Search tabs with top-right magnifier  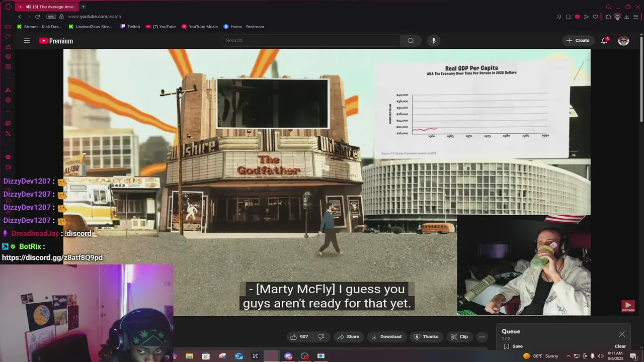click(x=608, y=7)
